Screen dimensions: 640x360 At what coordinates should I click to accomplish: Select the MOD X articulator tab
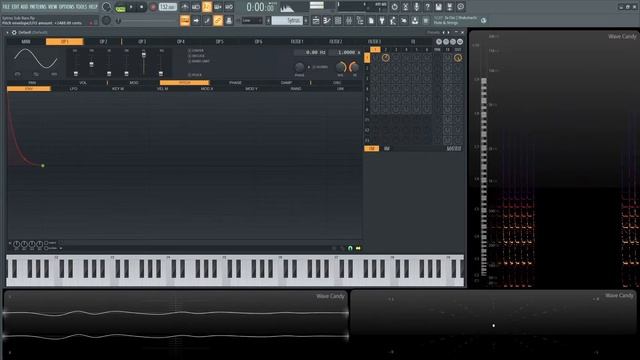coord(207,89)
